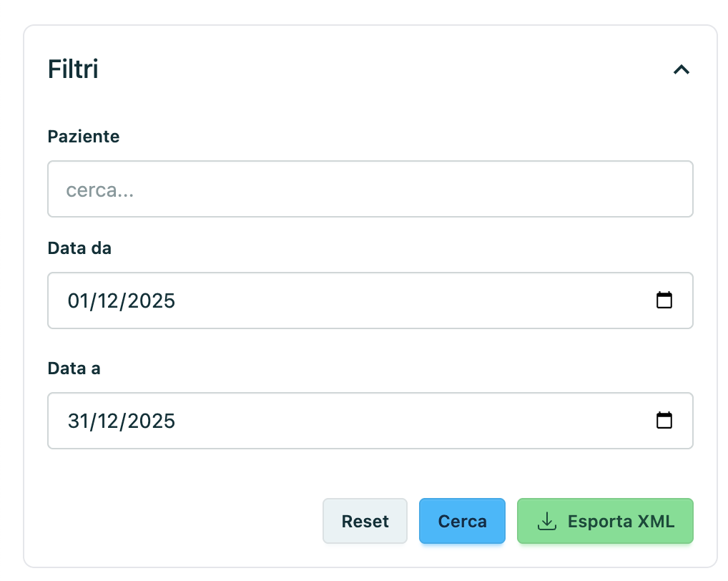Click the Filtri heading
This screenshot has height=581, width=728.
coord(72,69)
